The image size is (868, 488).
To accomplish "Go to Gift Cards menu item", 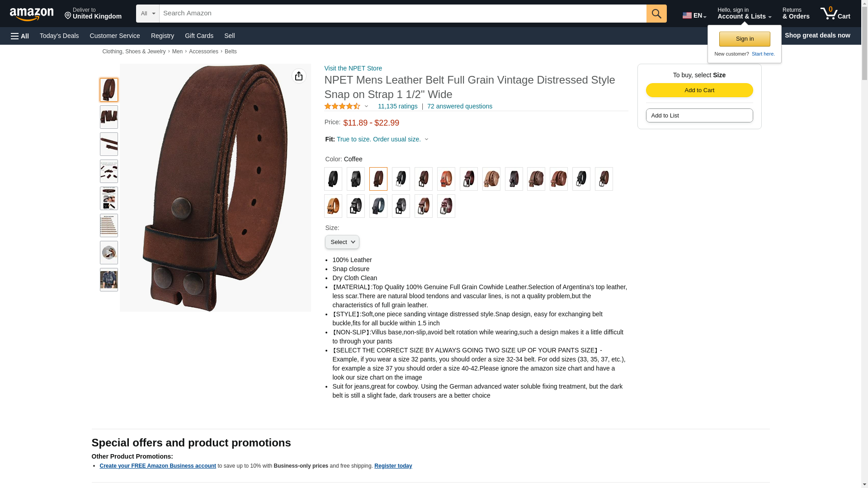I will (x=199, y=36).
